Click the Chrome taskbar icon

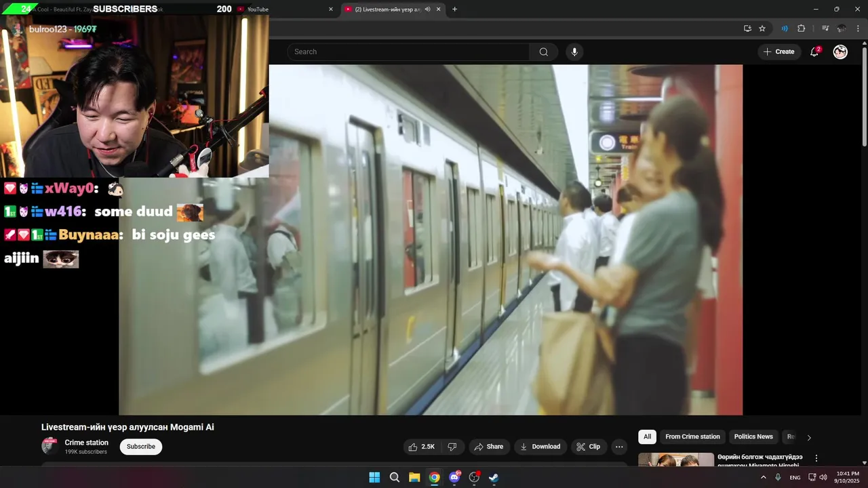coord(434,477)
